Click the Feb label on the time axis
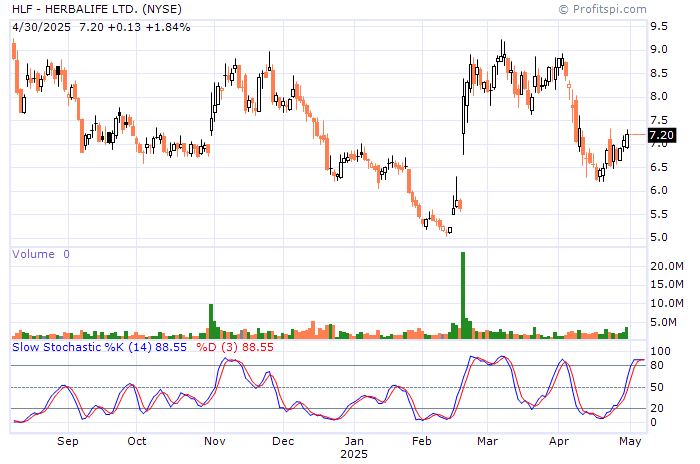This screenshot has width=700, height=464. [x=422, y=441]
